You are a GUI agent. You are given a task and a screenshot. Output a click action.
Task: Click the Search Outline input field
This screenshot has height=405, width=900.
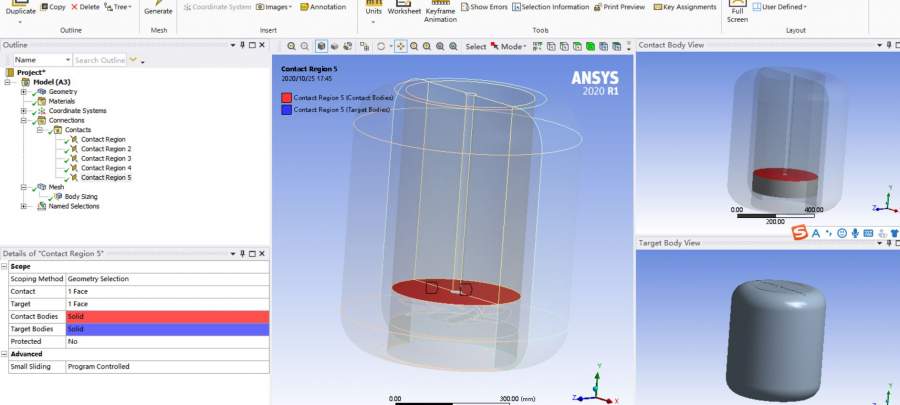tap(100, 60)
